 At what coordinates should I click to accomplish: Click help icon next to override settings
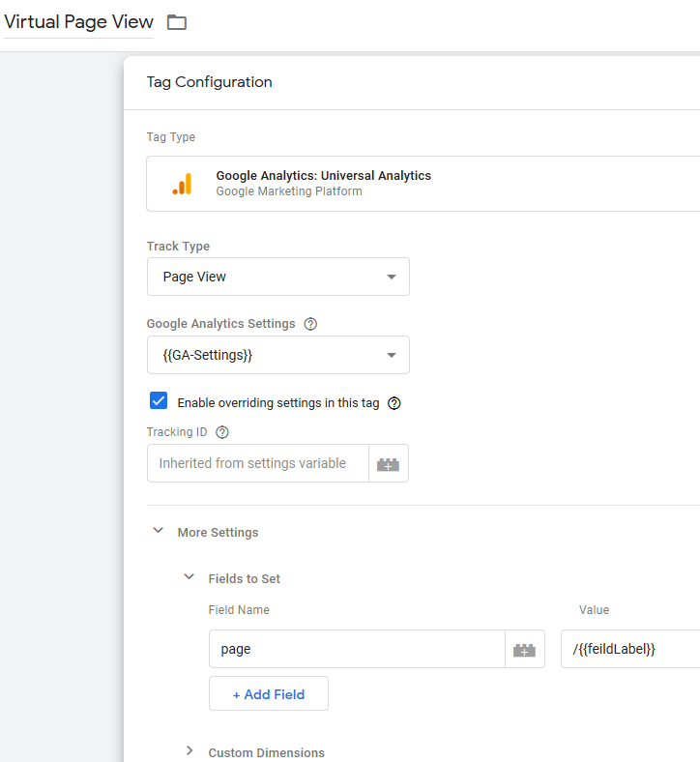[394, 403]
